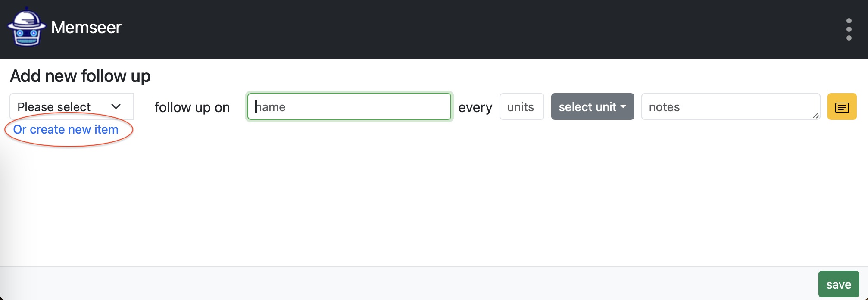The height and width of the screenshot is (300, 868).
Task: Click the caret arrow beside select unit
Action: [623, 106]
